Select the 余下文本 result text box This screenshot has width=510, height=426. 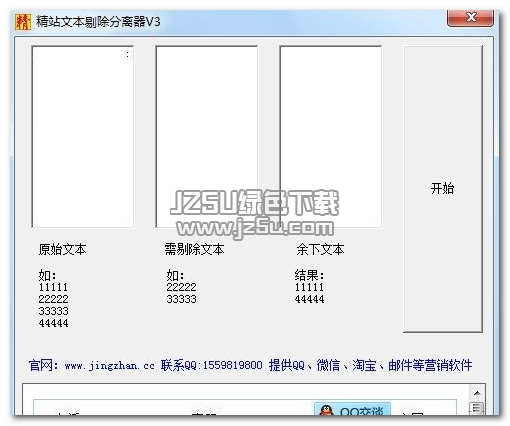pyautogui.click(x=331, y=137)
